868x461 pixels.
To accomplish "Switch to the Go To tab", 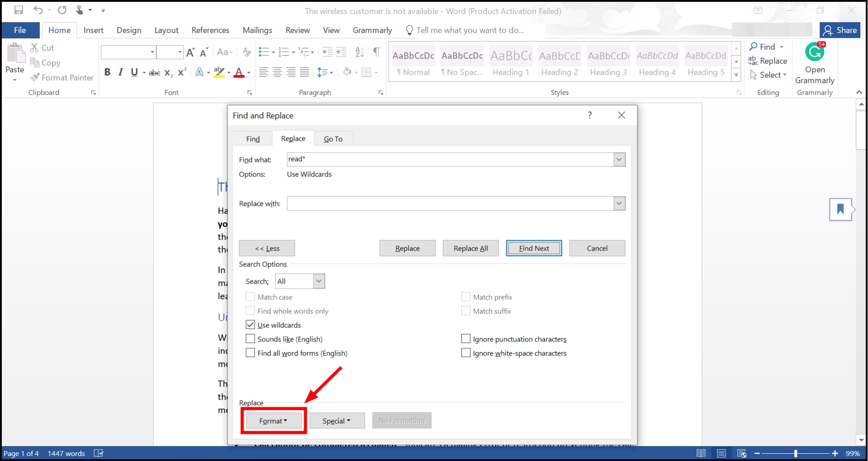I will [333, 139].
